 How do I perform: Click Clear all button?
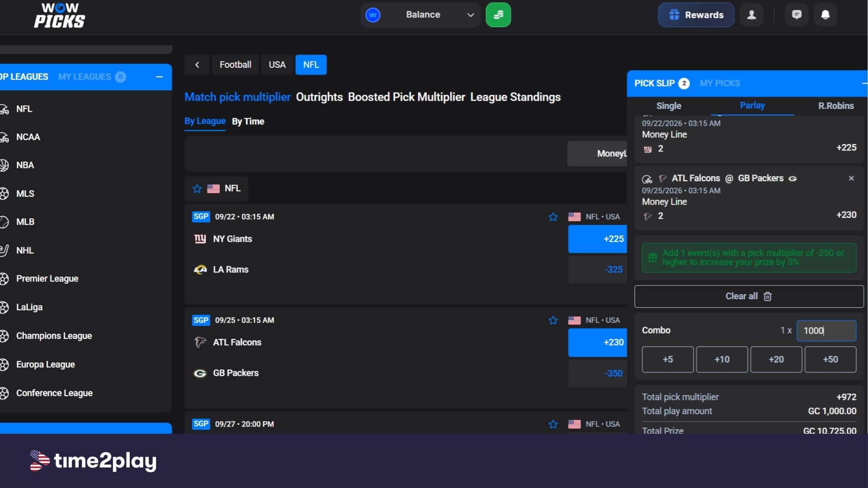pos(749,296)
